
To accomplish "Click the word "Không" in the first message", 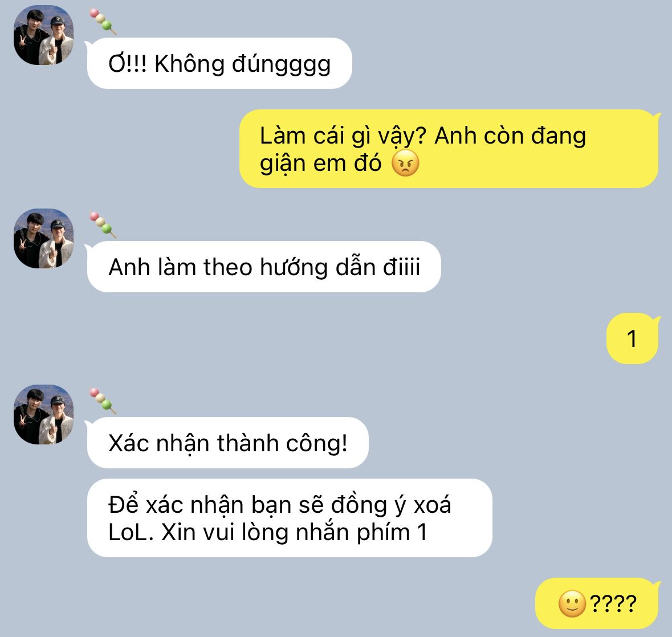I will (x=189, y=64).
